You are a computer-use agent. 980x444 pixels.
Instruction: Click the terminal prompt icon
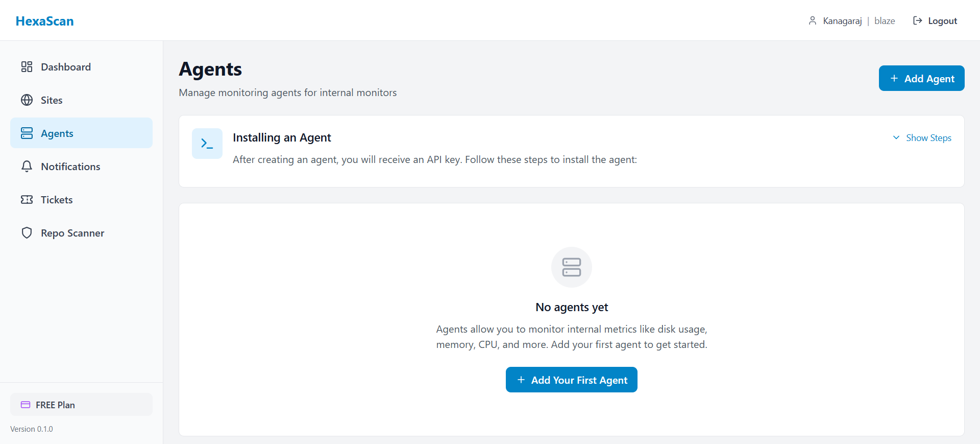click(207, 144)
